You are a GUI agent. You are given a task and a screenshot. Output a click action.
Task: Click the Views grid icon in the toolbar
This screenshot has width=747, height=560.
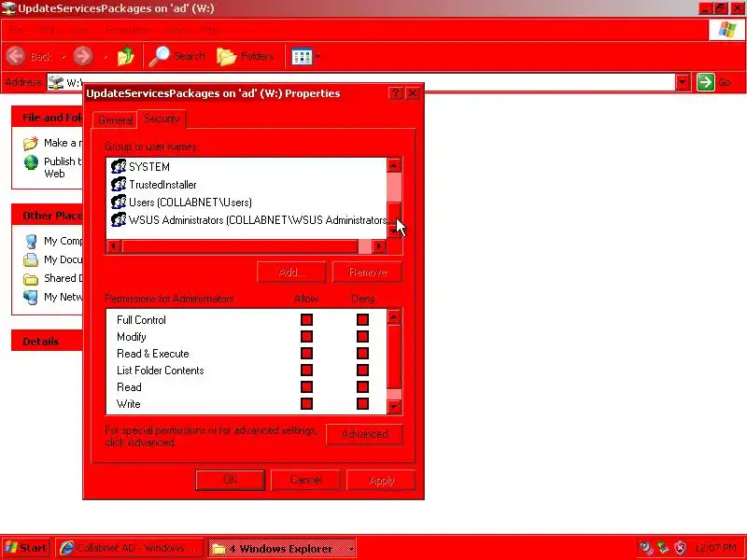302,57
